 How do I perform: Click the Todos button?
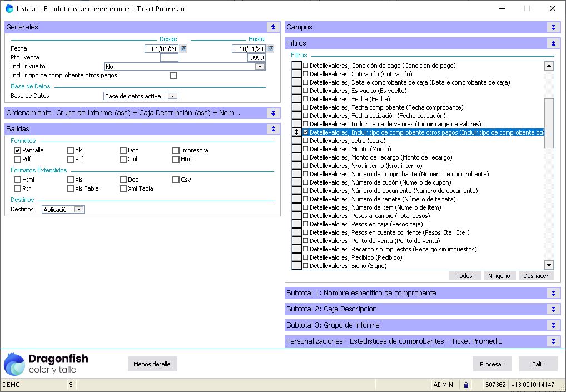(x=464, y=276)
